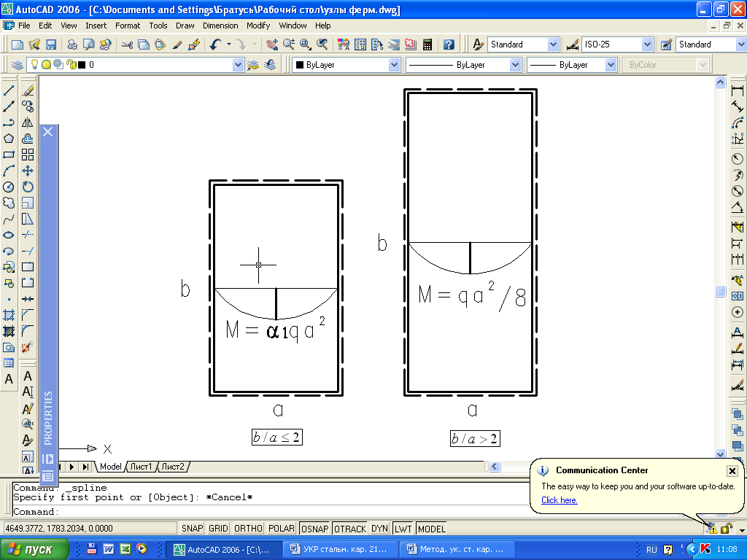Click the Undo arrow icon
The image size is (747, 560).
[x=215, y=44]
